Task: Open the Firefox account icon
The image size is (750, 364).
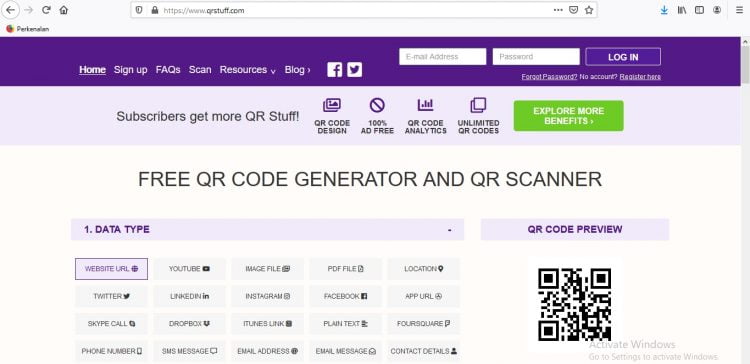Action: (717, 10)
